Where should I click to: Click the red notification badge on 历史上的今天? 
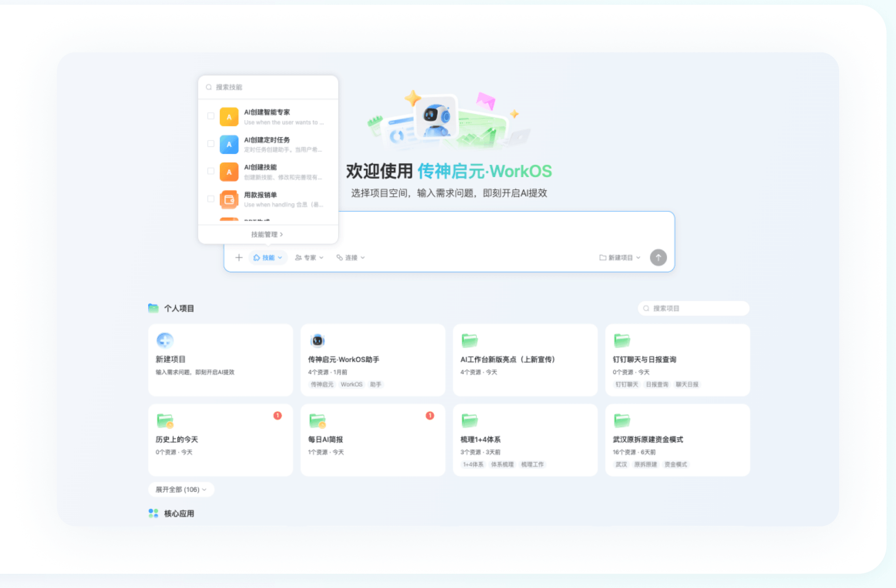278,415
